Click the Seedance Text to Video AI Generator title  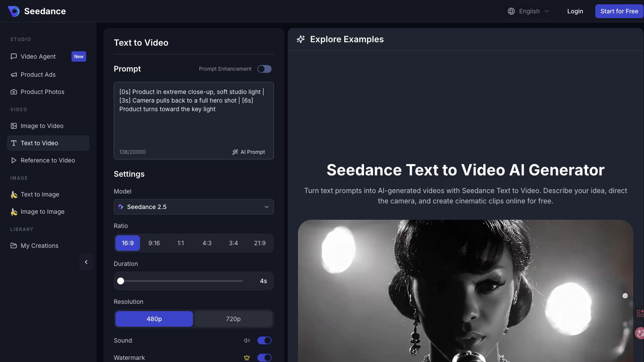pos(465,170)
